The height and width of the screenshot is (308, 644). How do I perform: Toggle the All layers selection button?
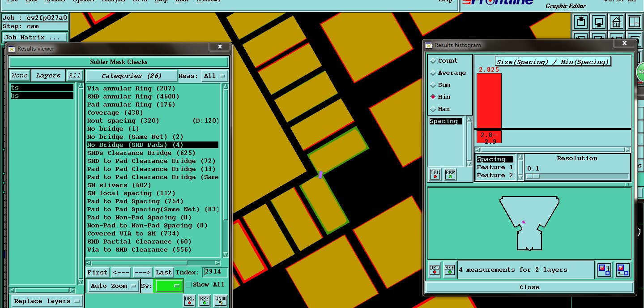75,76
